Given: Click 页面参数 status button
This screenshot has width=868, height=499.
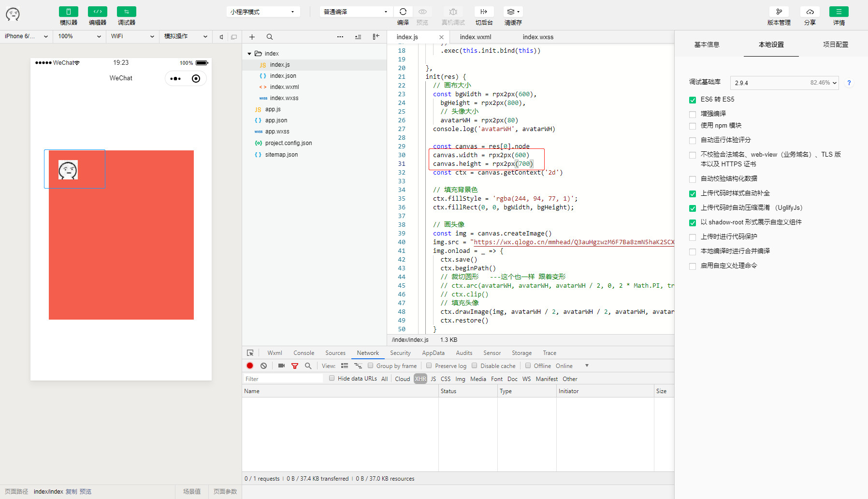Looking at the screenshot, I should click(x=225, y=492).
